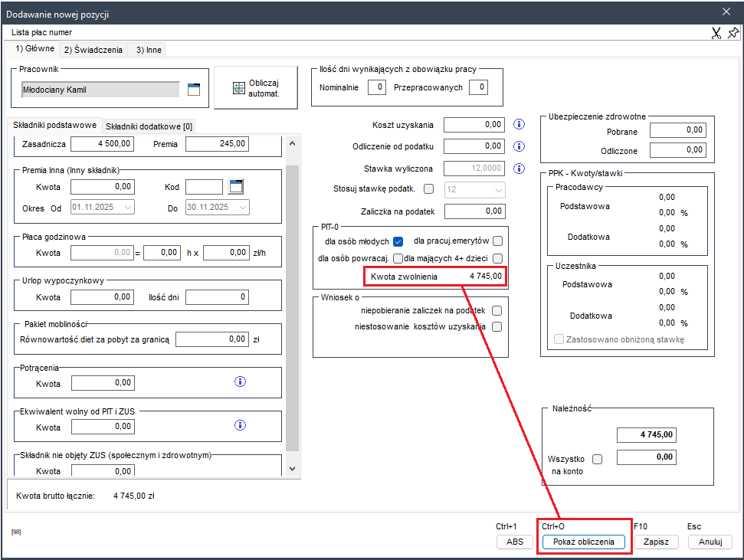Image resolution: width=744 pixels, height=560 pixels.
Task: Open the Premia Inna Kod picker icon
Action: tap(236, 186)
